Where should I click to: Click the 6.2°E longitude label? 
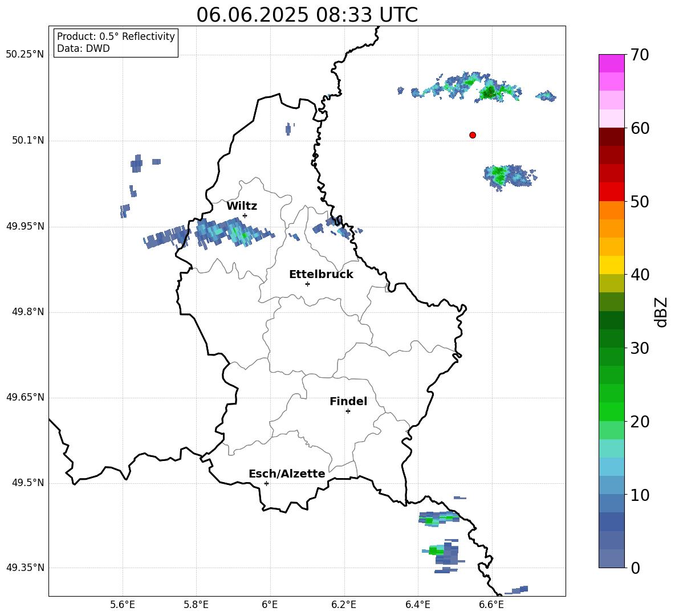(344, 605)
